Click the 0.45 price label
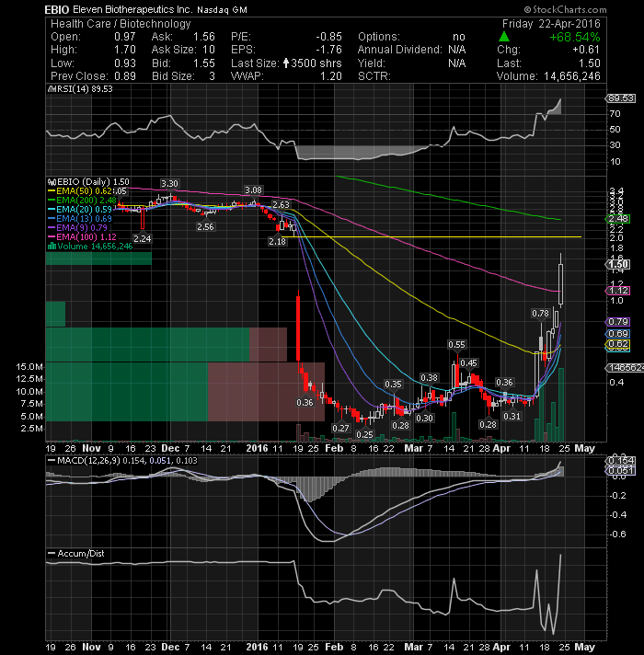This screenshot has width=644, height=655. click(x=469, y=363)
